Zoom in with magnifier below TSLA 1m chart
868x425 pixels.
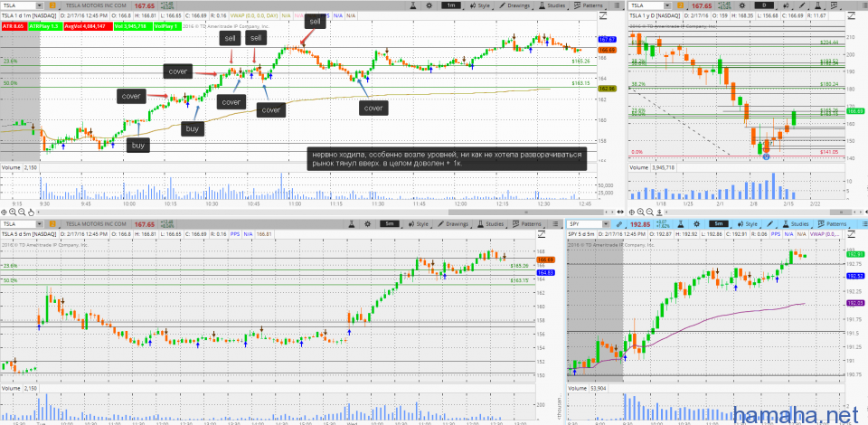point(13,212)
